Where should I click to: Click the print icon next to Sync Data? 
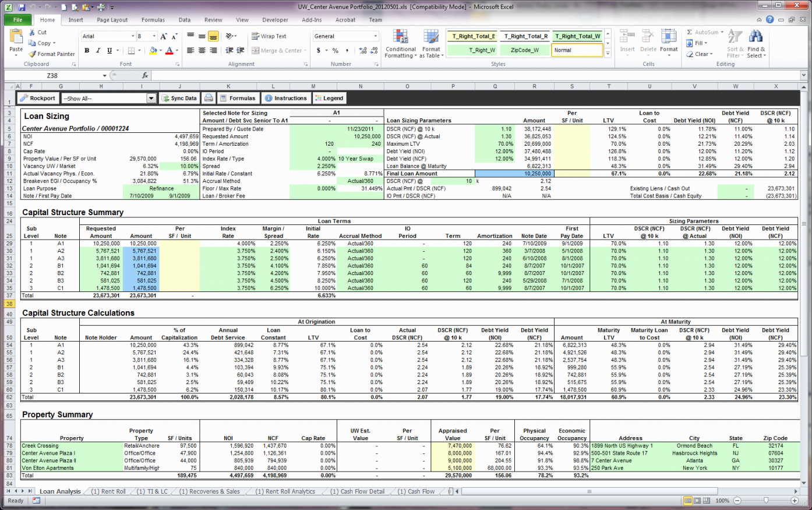pos(209,98)
